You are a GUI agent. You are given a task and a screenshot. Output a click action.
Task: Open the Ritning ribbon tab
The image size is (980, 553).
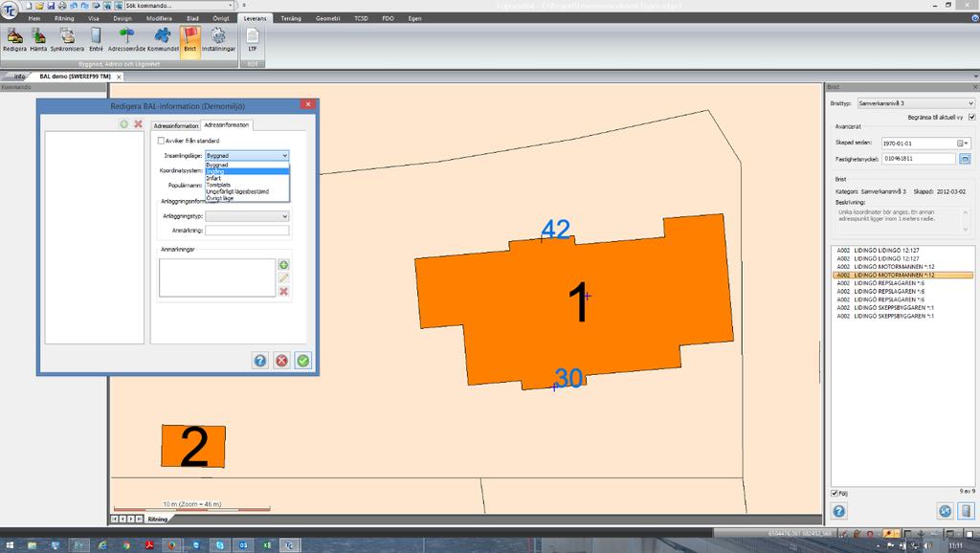coord(64,19)
